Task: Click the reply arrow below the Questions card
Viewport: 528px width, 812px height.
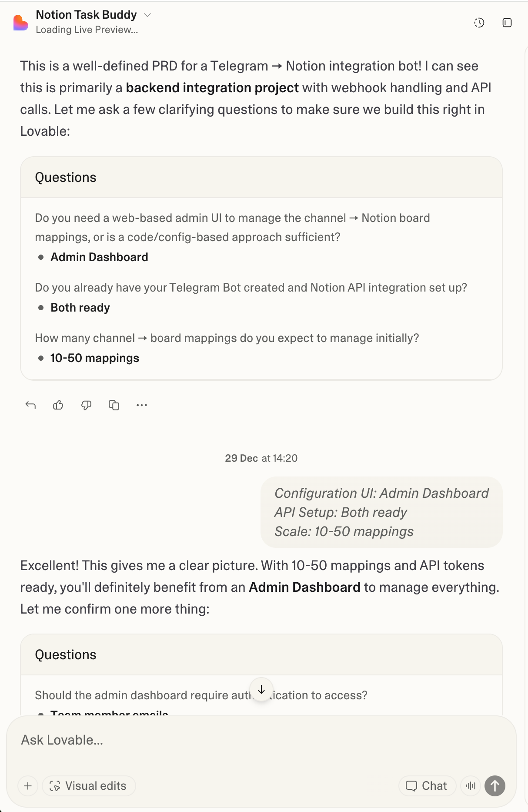Action: click(x=30, y=405)
